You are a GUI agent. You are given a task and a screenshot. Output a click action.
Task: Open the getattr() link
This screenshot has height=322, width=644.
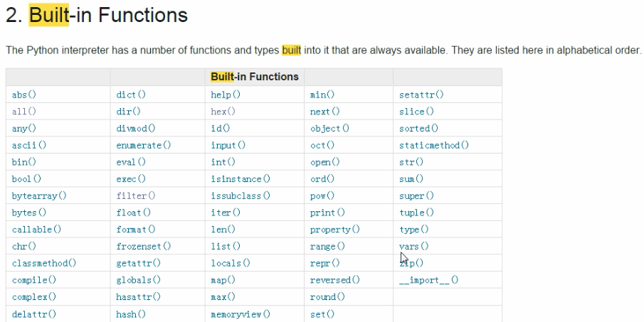(x=139, y=263)
